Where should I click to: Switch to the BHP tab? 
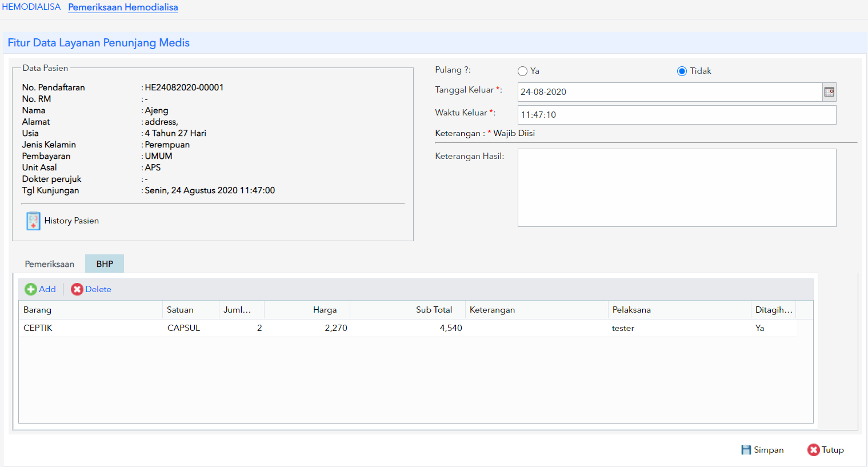point(105,264)
